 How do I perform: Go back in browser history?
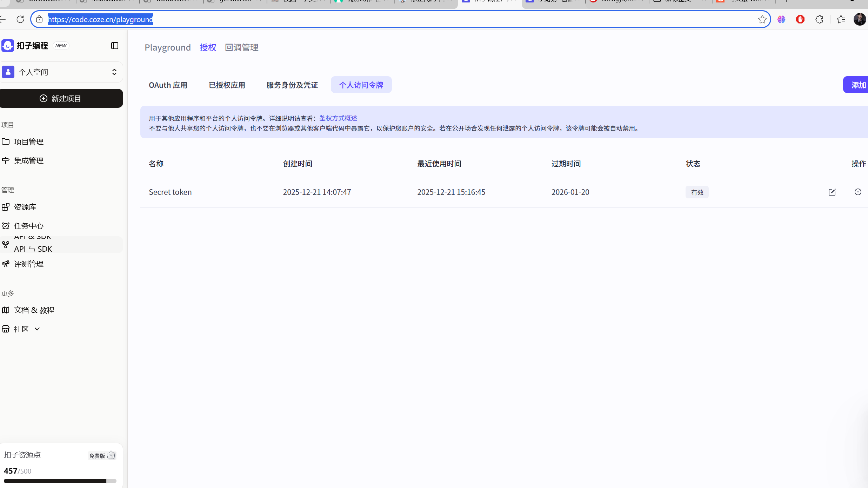point(3,19)
